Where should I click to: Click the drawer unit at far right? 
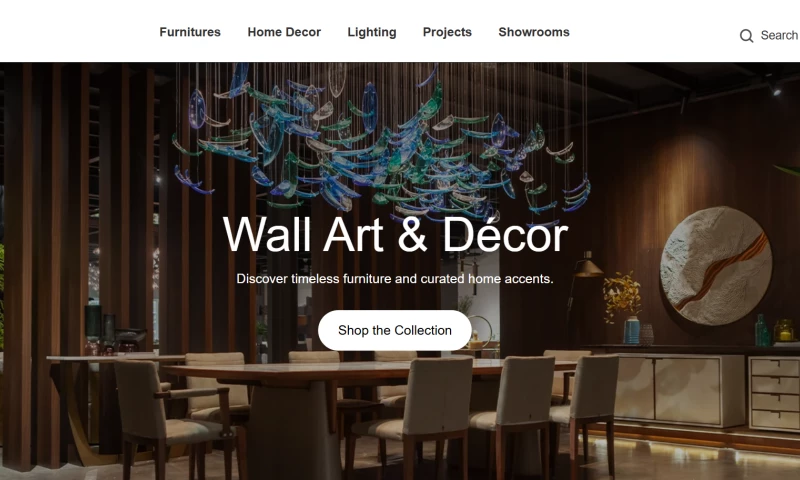click(774, 393)
